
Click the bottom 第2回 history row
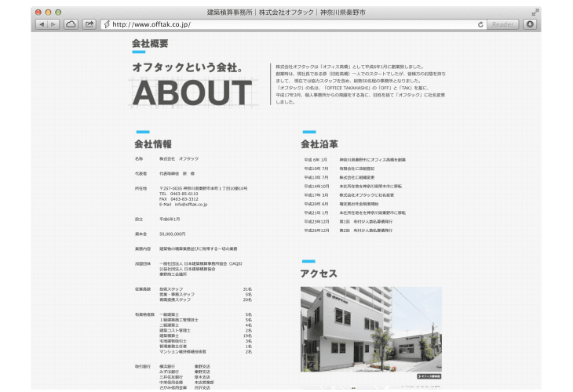(x=349, y=230)
